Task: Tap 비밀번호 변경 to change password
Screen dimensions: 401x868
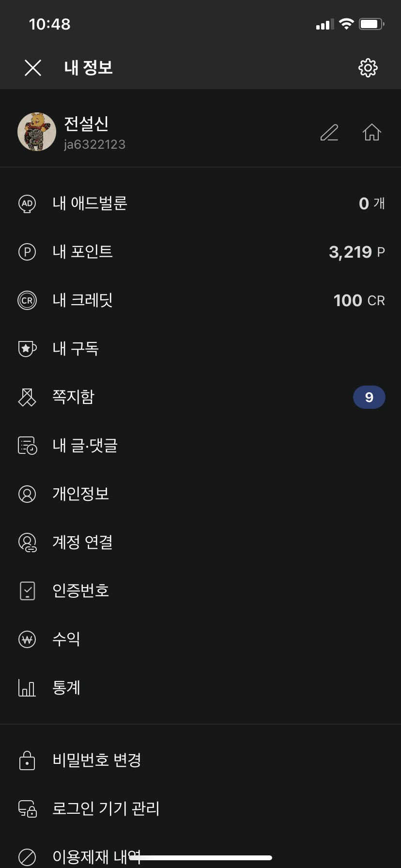Action: pyautogui.click(x=97, y=760)
